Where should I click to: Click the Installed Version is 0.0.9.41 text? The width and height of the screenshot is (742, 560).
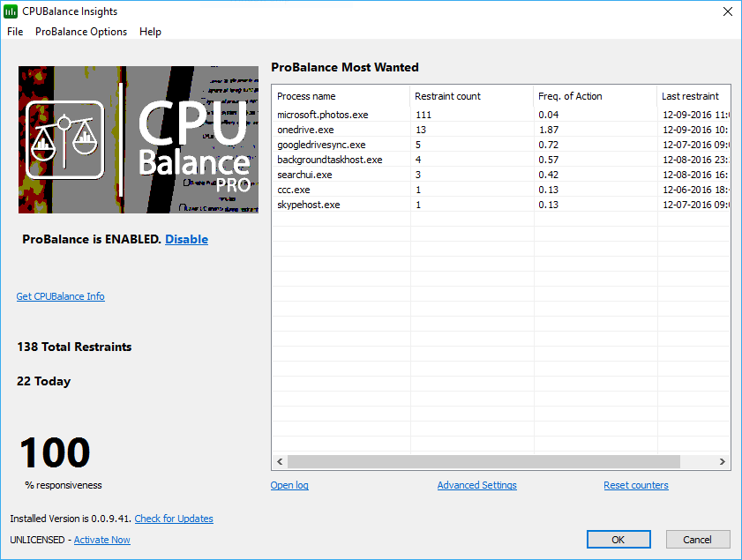71,519
